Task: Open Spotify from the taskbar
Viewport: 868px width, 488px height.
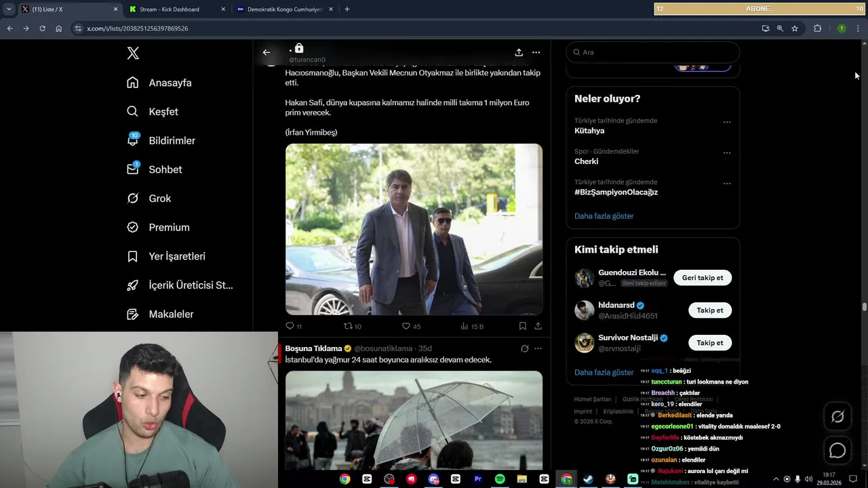Action: pyautogui.click(x=500, y=479)
